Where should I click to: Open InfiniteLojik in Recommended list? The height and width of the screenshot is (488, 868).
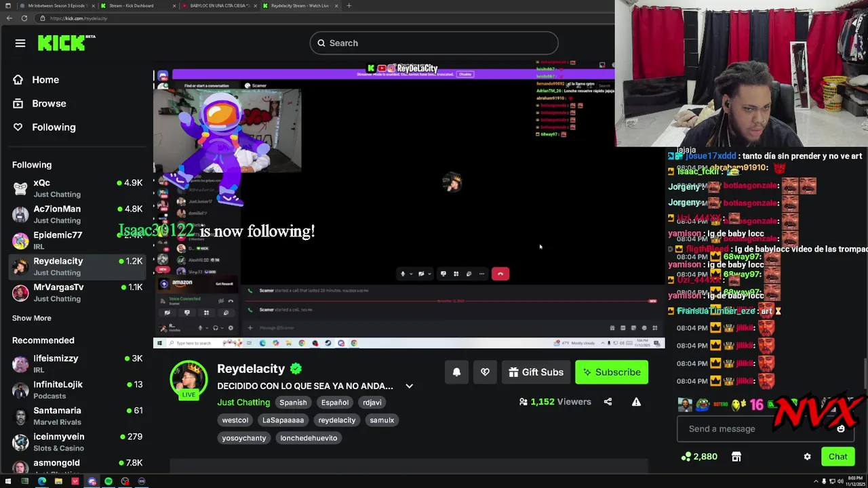(77, 390)
